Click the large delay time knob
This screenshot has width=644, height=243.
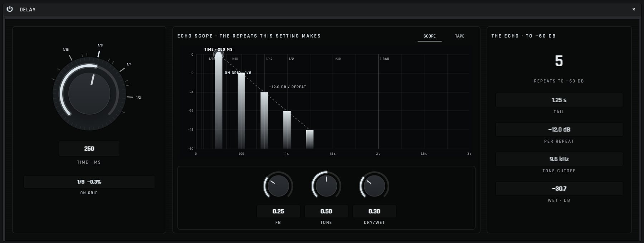(x=89, y=94)
